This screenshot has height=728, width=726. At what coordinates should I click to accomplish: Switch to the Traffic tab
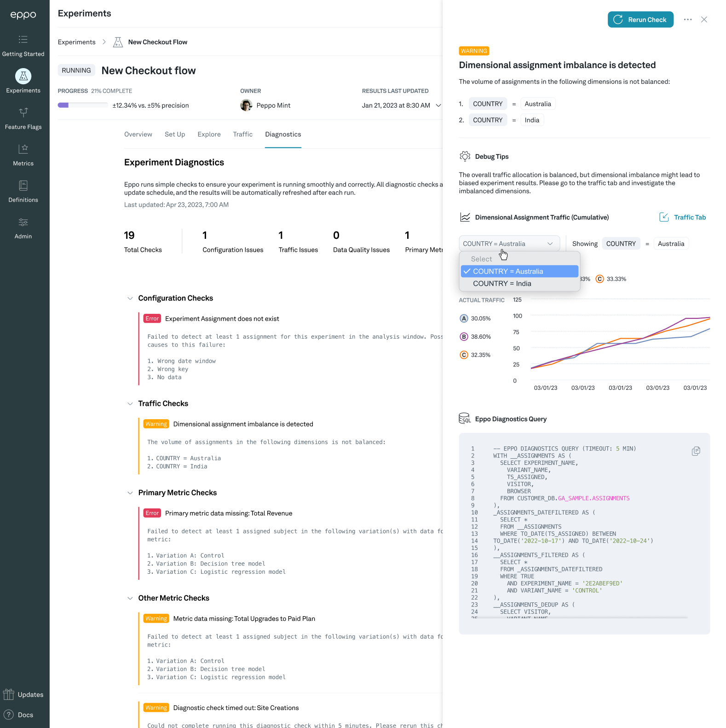click(242, 134)
